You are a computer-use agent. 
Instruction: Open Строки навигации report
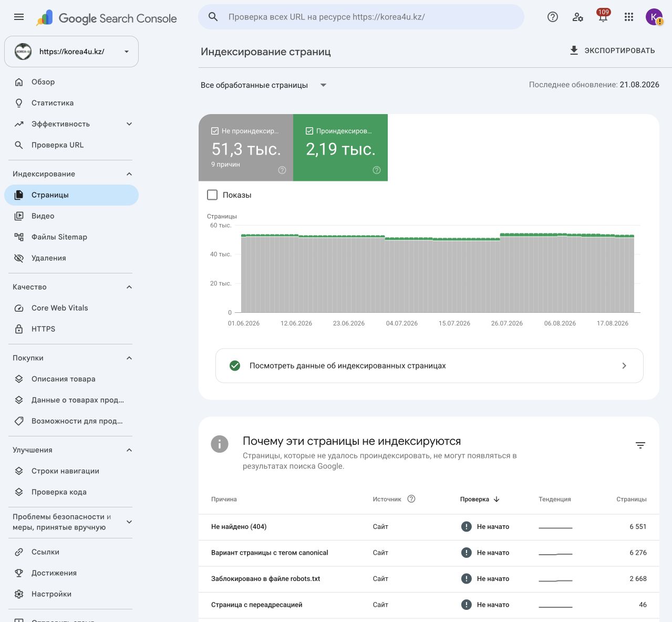[x=71, y=471]
